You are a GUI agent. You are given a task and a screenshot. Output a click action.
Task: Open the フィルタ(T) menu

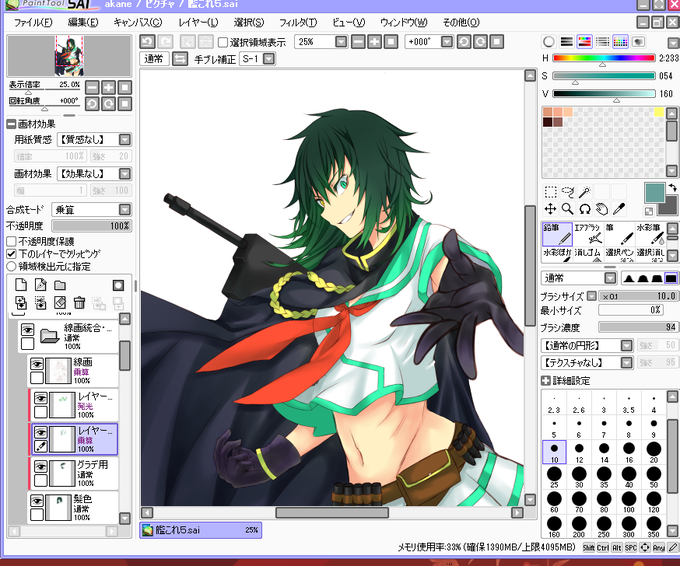pyautogui.click(x=298, y=23)
